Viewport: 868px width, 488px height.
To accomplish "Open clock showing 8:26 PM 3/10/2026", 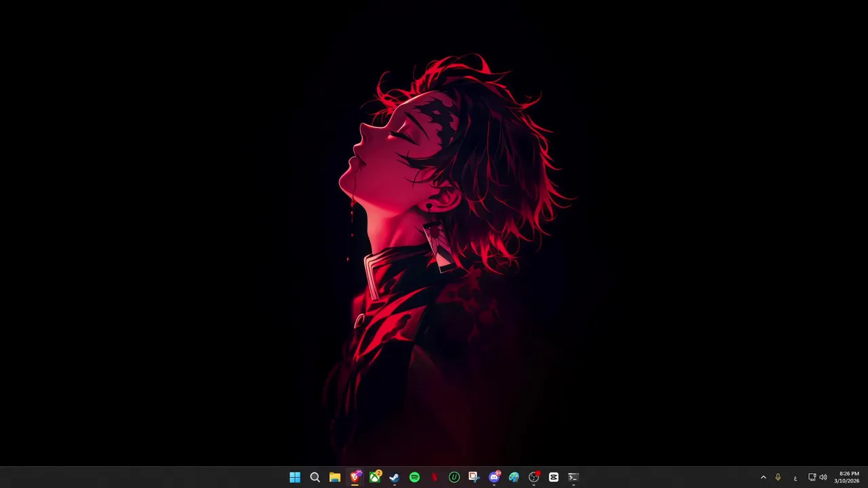I will tap(848, 477).
